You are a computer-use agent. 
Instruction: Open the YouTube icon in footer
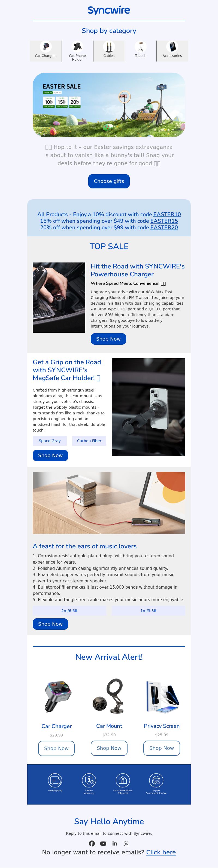pyautogui.click(x=103, y=843)
